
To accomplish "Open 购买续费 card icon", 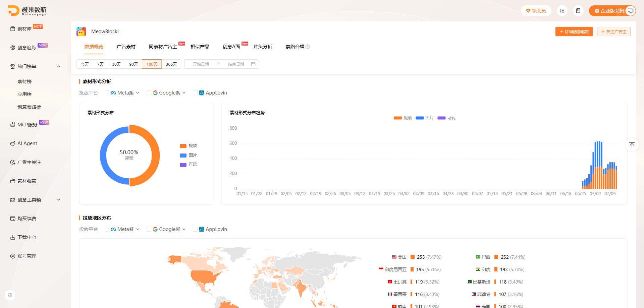I will pyautogui.click(x=13, y=219).
